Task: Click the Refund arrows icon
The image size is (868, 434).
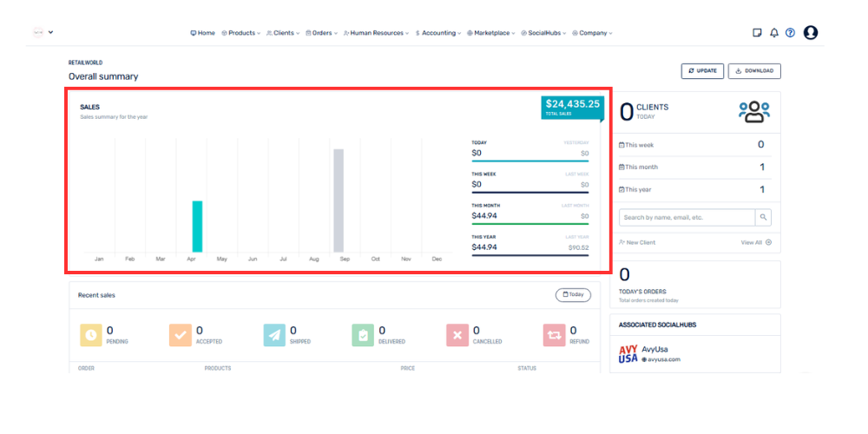Action: (554, 335)
